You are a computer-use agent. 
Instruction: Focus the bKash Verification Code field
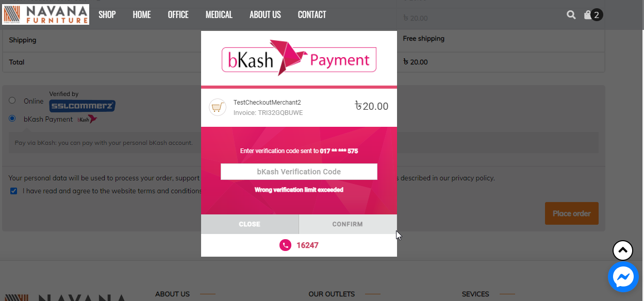pyautogui.click(x=299, y=172)
